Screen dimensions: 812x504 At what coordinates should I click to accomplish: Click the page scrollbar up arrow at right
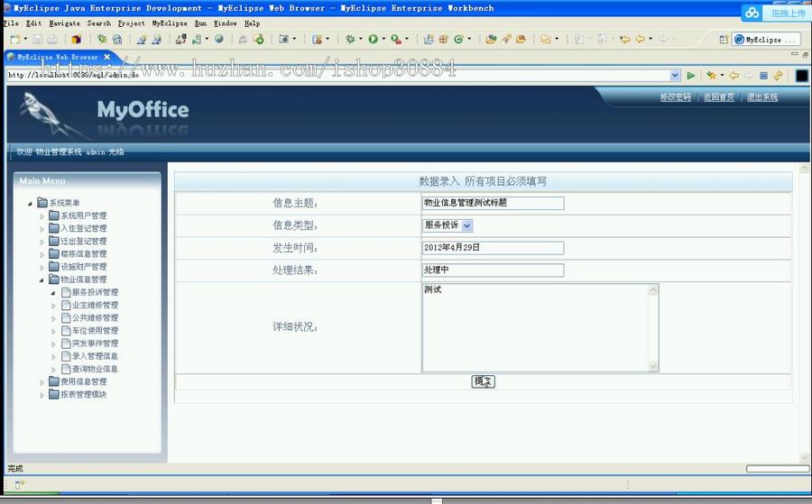pos(804,169)
